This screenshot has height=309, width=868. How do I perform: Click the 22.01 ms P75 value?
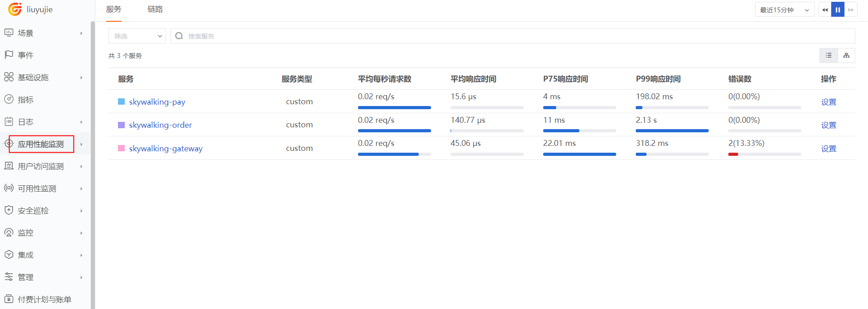coord(559,143)
